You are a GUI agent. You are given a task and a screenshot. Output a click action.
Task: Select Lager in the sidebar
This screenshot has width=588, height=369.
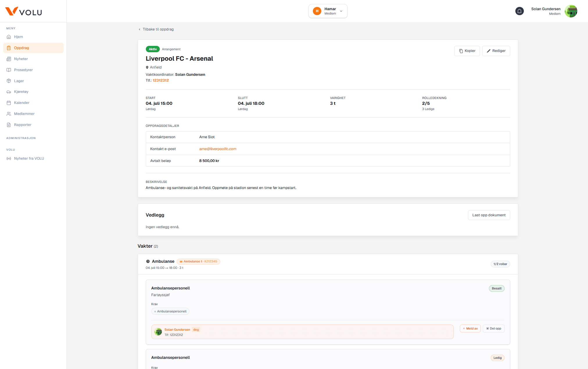tap(33, 81)
